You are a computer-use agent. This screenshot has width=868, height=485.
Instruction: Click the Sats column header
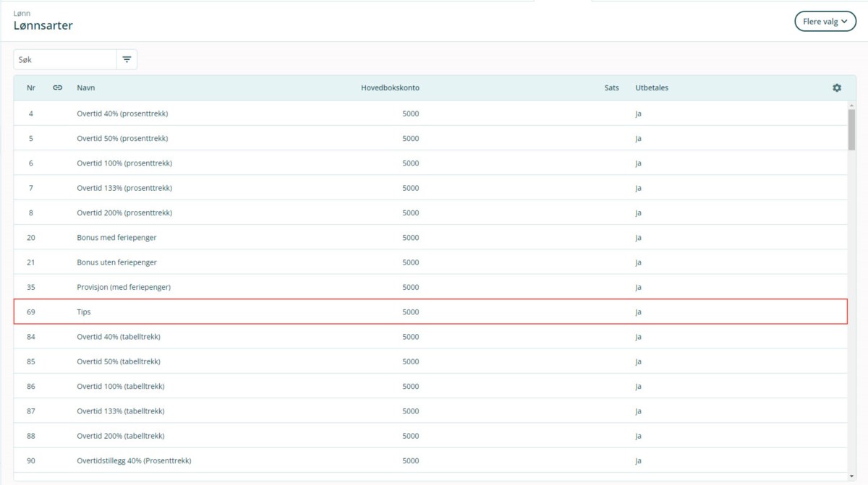pyautogui.click(x=611, y=88)
